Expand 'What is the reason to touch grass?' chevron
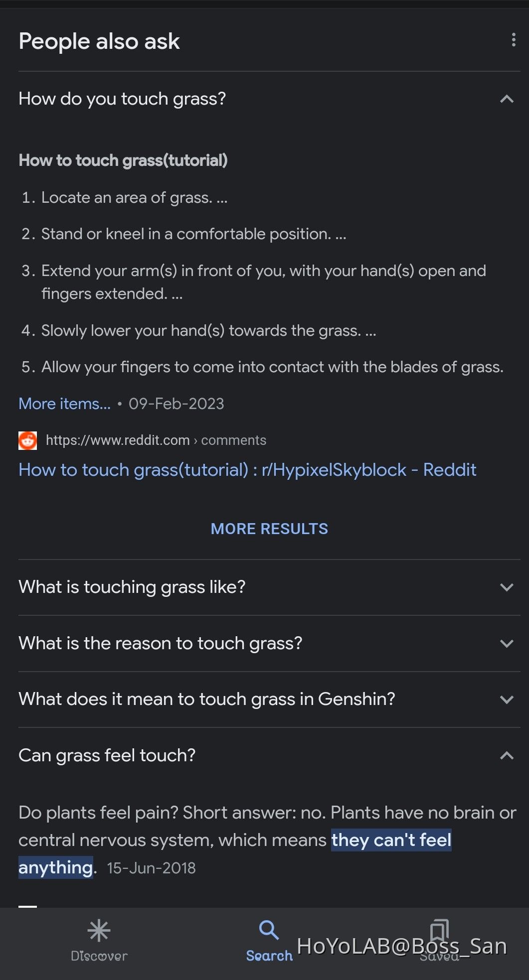 [507, 644]
